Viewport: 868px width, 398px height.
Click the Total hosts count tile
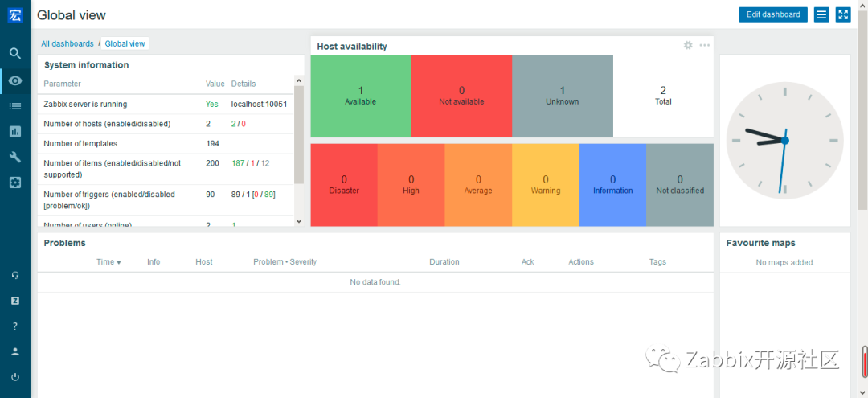tap(663, 96)
